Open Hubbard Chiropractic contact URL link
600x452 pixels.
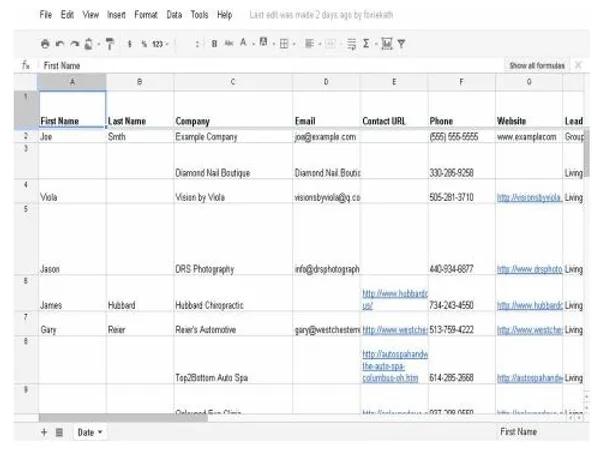coord(395,300)
